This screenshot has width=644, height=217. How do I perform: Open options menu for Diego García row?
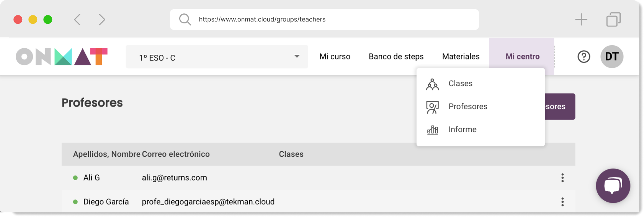pos(562,202)
